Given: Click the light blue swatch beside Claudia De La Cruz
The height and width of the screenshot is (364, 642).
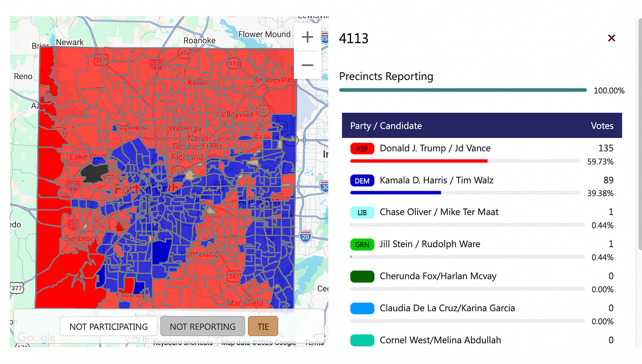Looking at the screenshot, I should 362,308.
